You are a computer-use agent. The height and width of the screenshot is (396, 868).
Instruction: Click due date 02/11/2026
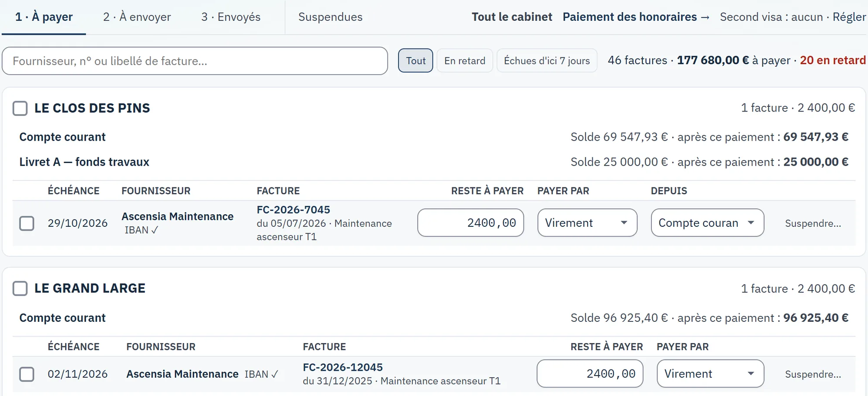coord(78,374)
